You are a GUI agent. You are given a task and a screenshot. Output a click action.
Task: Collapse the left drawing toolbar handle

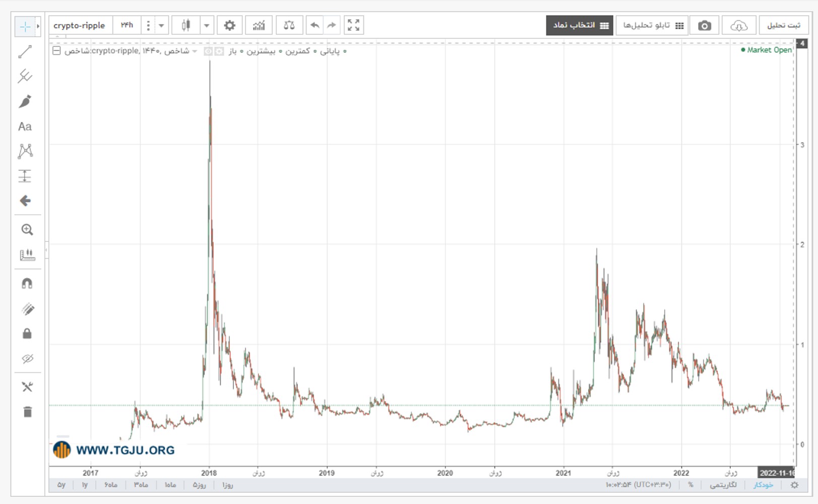click(47, 250)
